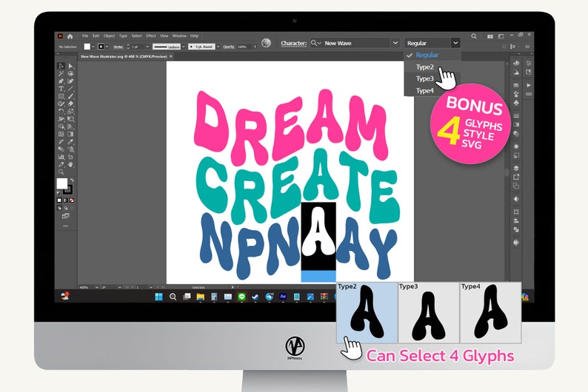Open stroke color dropdown in control bar
588x392 pixels.
107,47
